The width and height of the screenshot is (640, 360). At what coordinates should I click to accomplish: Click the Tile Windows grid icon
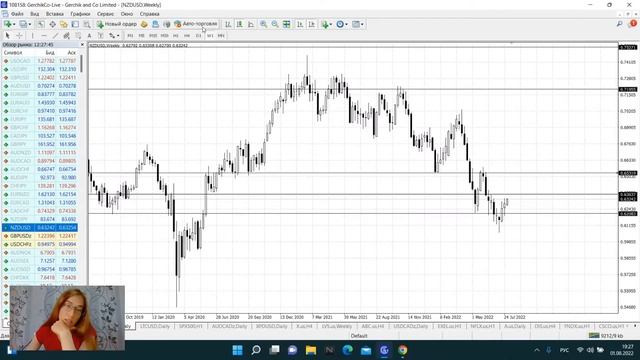click(287, 24)
